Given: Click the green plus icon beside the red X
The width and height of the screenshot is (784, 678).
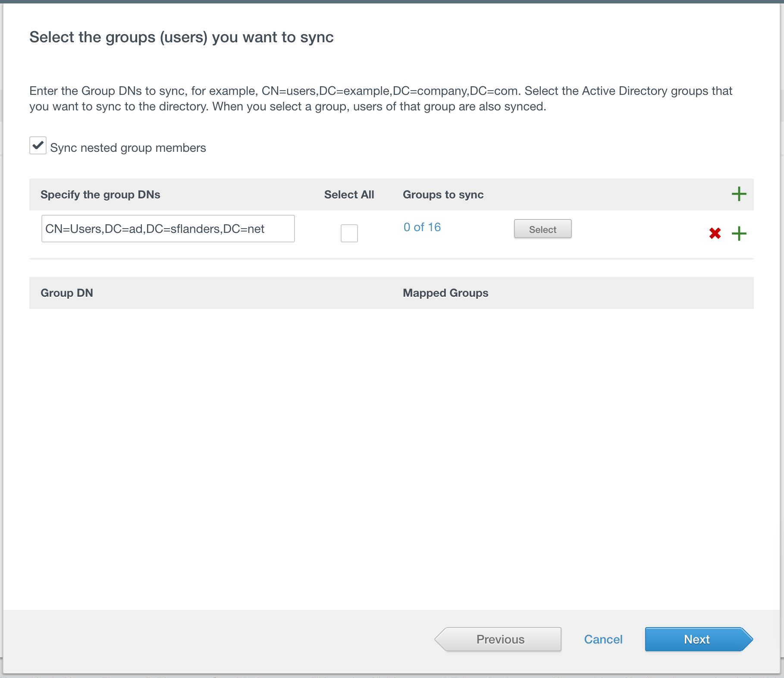Looking at the screenshot, I should [739, 233].
